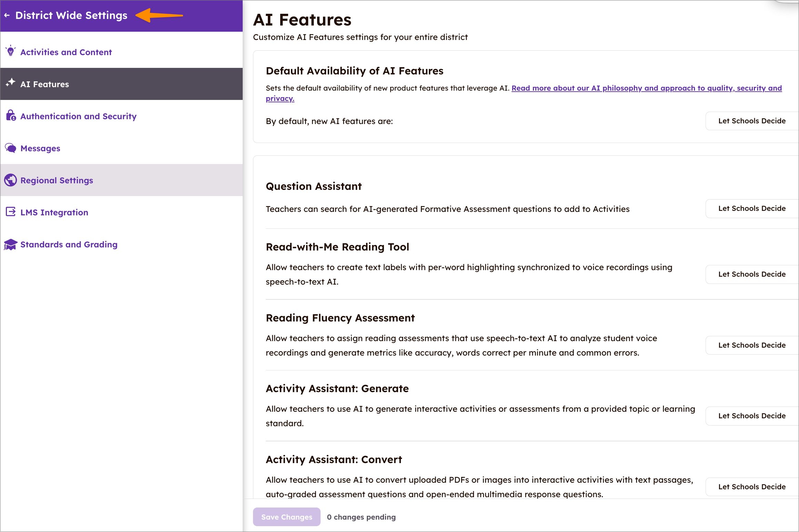Click the lock icon for Authentication and Security

pos(11,115)
